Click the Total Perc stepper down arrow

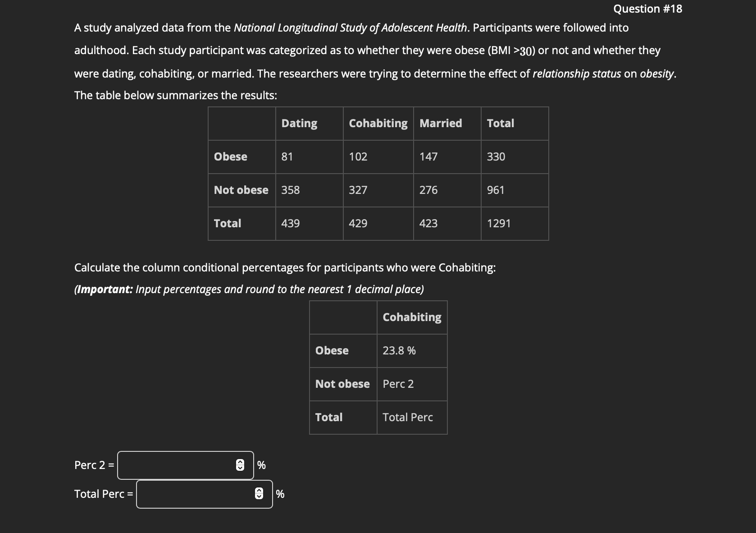tap(260, 497)
